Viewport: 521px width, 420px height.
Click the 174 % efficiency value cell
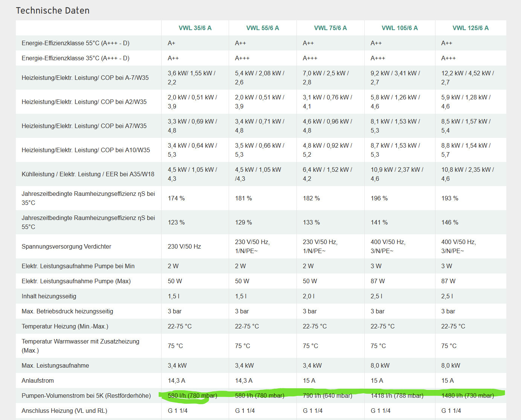click(176, 198)
